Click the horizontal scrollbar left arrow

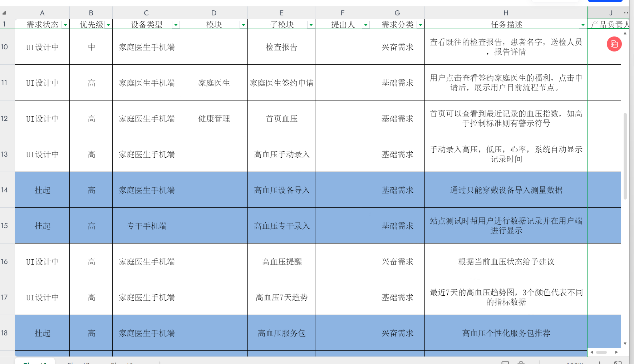click(x=592, y=352)
